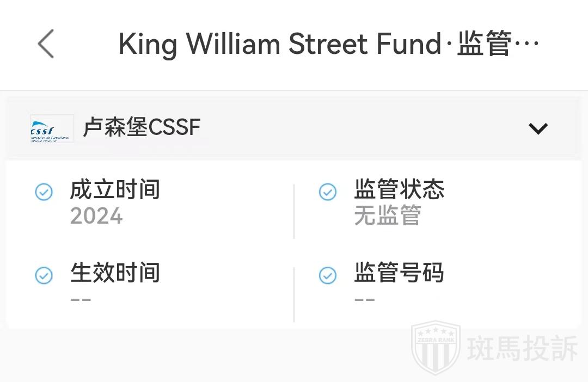Viewport: 588px width, 382px height.
Task: Expand the 卢森堡CSSF section chevron
Action: pos(538,128)
